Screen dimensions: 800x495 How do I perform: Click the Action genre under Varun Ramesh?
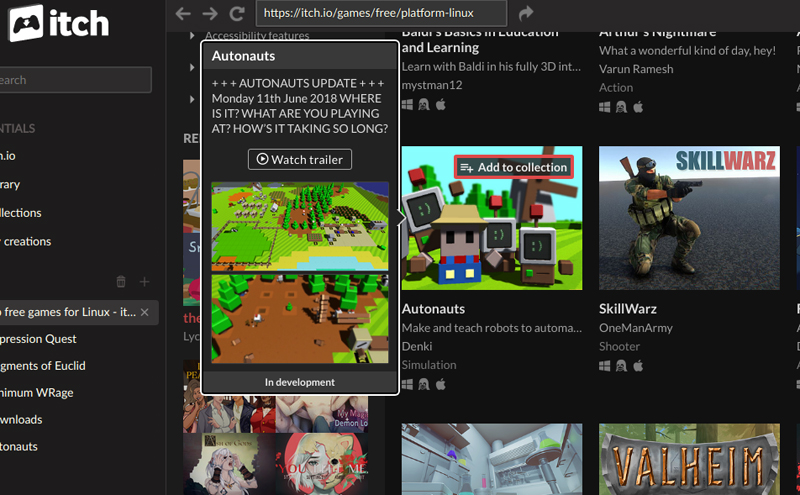(616, 88)
